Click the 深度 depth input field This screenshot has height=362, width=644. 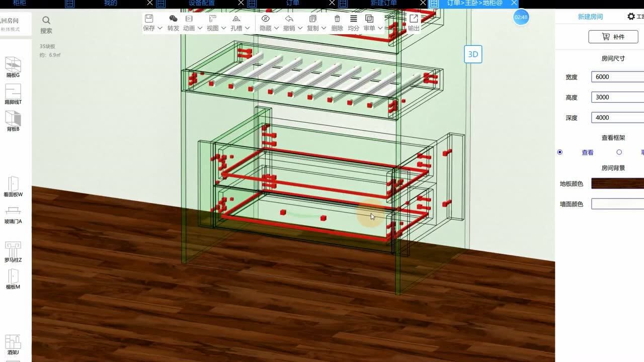tap(617, 118)
